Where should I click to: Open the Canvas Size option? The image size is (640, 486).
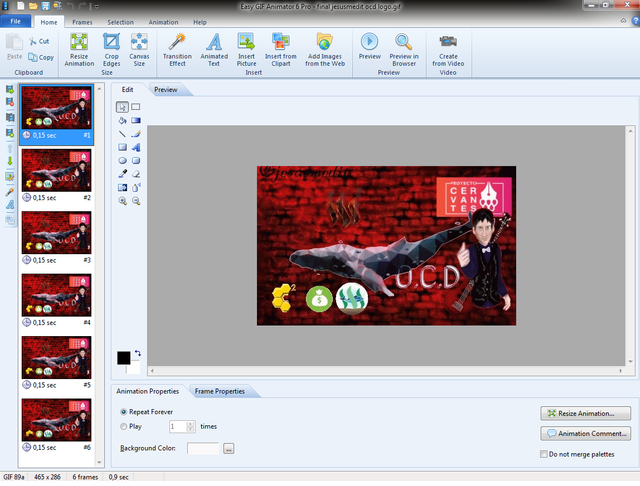139,50
